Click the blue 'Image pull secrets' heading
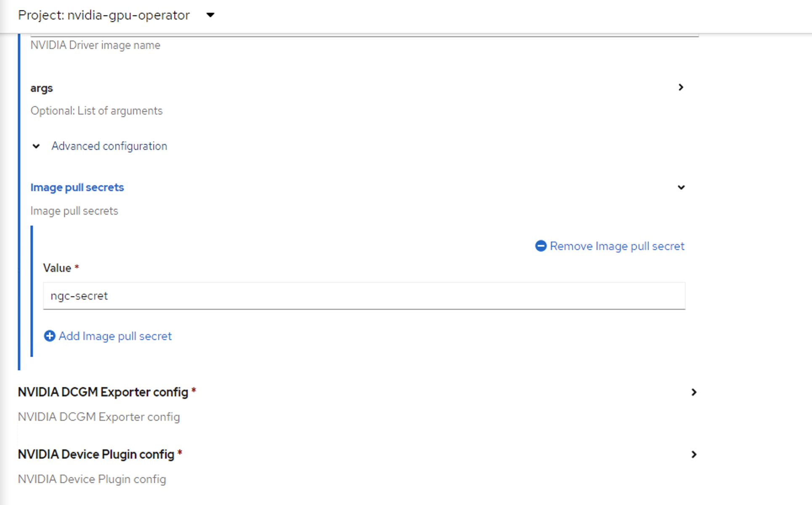This screenshot has width=812, height=505. [x=77, y=187]
